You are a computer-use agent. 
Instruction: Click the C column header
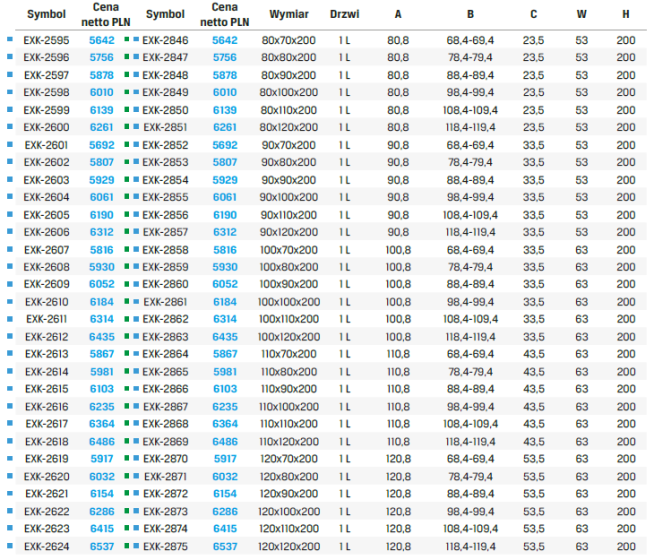click(533, 15)
